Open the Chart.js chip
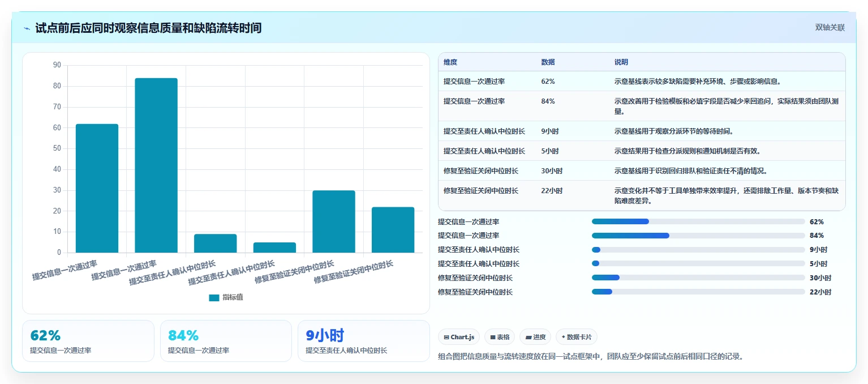Viewport: 868px width, 384px height. pos(459,337)
